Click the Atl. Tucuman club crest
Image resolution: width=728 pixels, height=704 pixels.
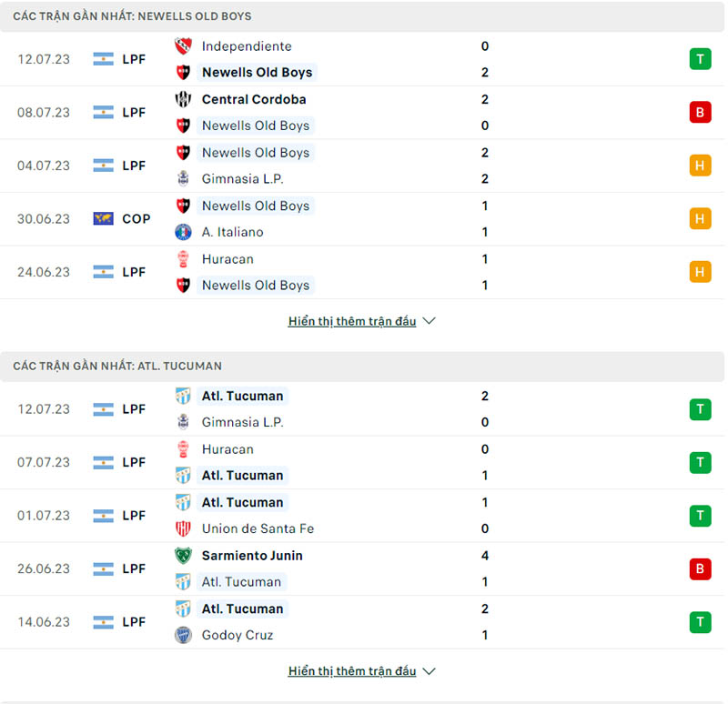pyautogui.click(x=182, y=396)
